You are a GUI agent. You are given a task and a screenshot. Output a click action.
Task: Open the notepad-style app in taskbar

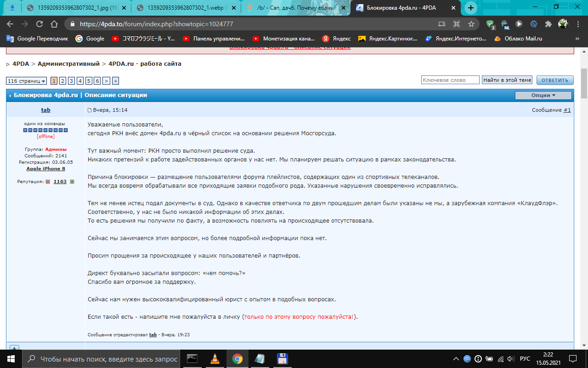point(260,359)
